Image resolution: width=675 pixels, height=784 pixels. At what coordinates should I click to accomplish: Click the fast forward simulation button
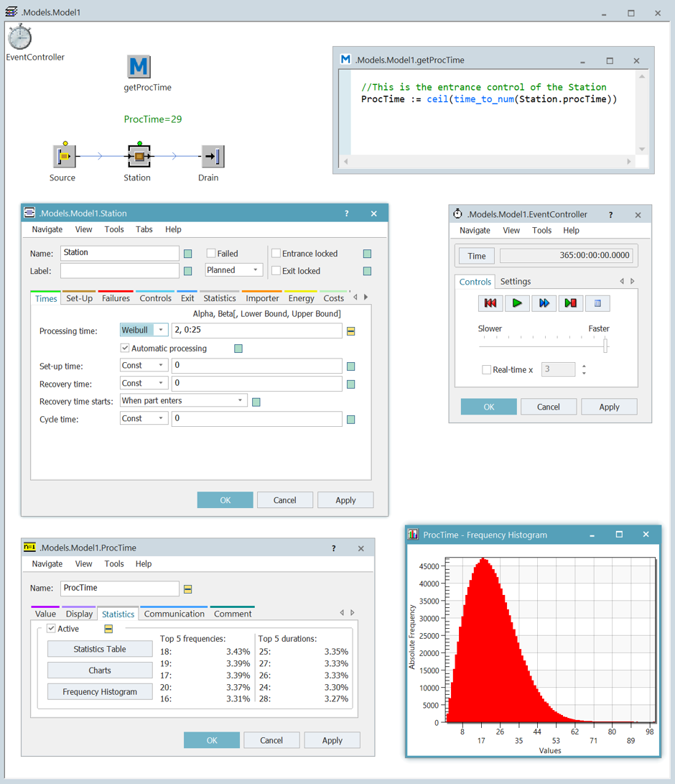[x=544, y=303]
